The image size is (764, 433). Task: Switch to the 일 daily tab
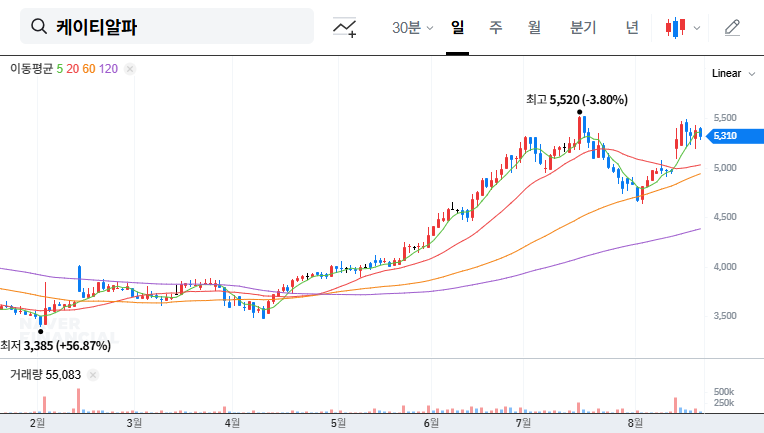coord(458,27)
